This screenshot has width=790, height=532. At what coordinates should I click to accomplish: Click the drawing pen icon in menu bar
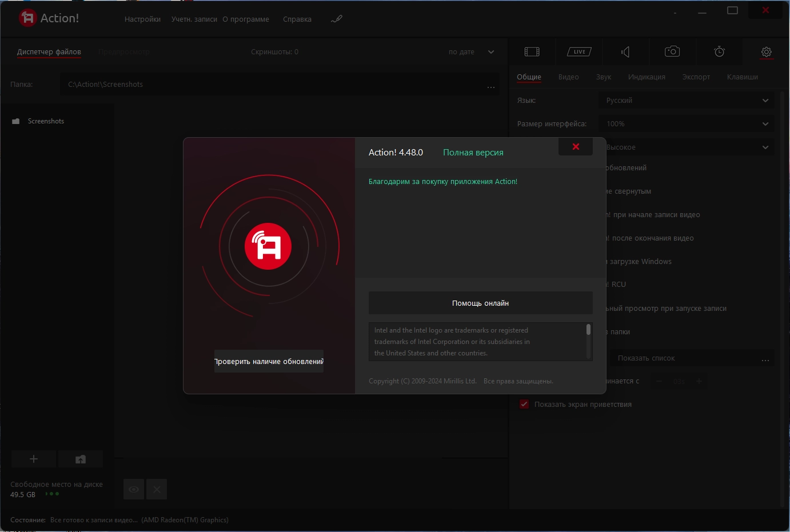tap(337, 19)
